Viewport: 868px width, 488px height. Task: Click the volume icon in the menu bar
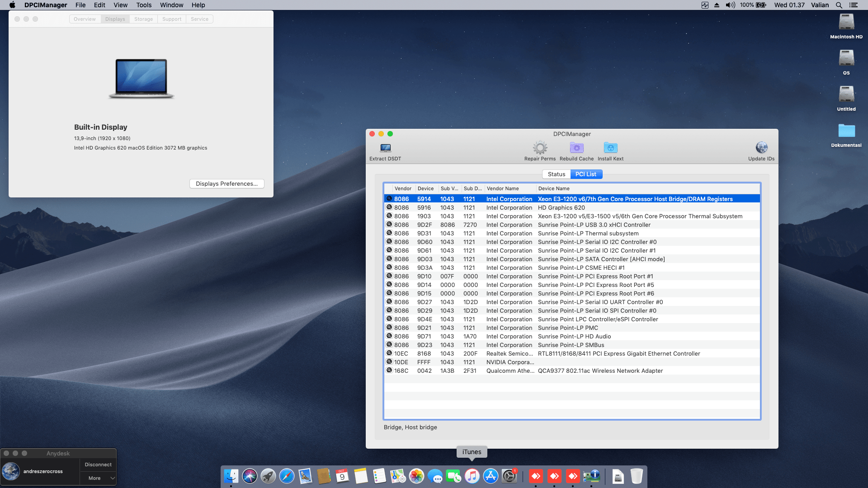click(730, 5)
